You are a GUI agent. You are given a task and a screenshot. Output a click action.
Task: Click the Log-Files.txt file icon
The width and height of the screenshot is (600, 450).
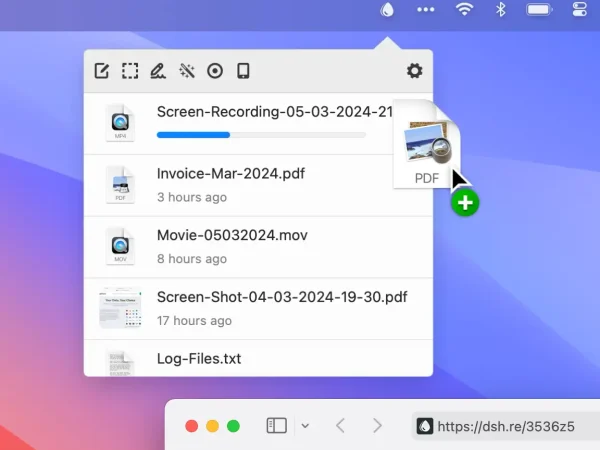coord(120,363)
